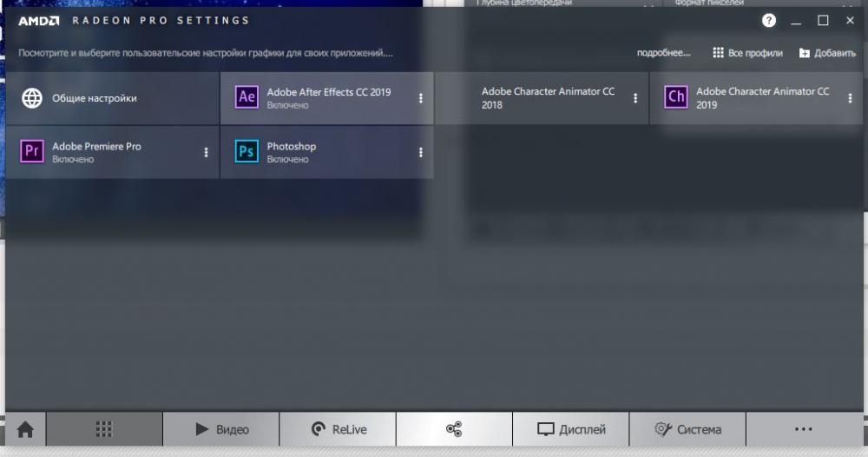868x457 pixels.
Task: Click the three-dot more tab
Action: 804,429
